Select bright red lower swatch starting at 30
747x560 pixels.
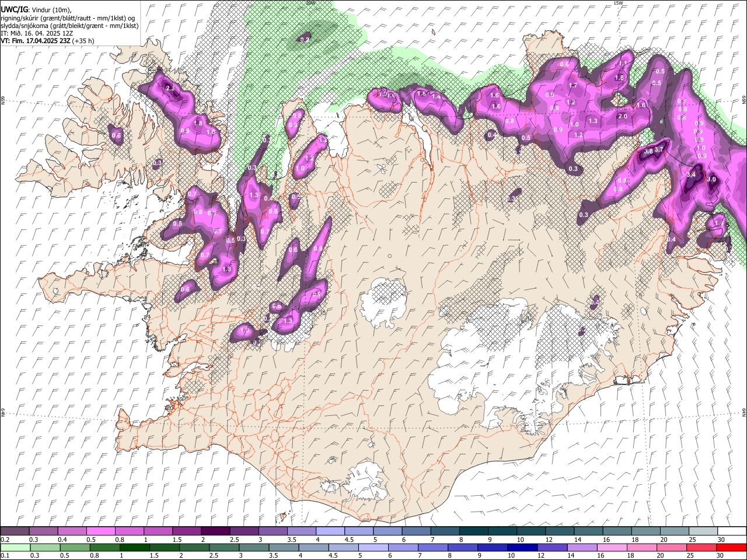[x=731, y=547]
